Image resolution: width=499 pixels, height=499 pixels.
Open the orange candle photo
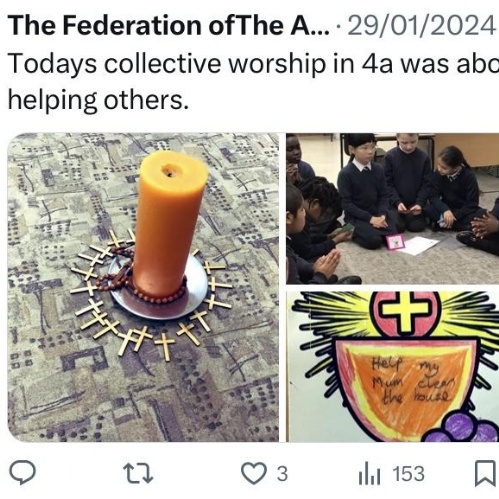click(x=143, y=287)
